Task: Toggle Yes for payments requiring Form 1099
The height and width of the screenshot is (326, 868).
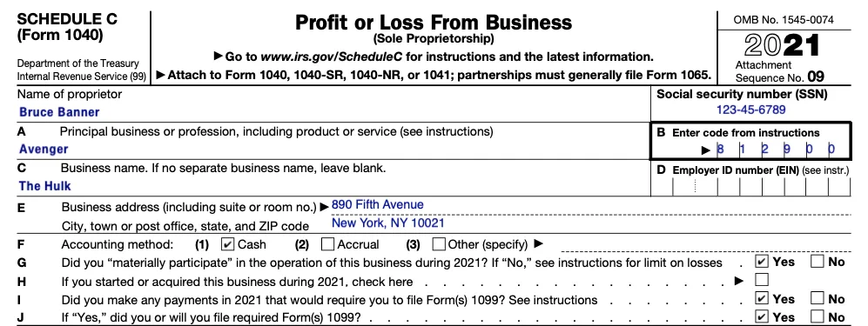Action: 763,299
